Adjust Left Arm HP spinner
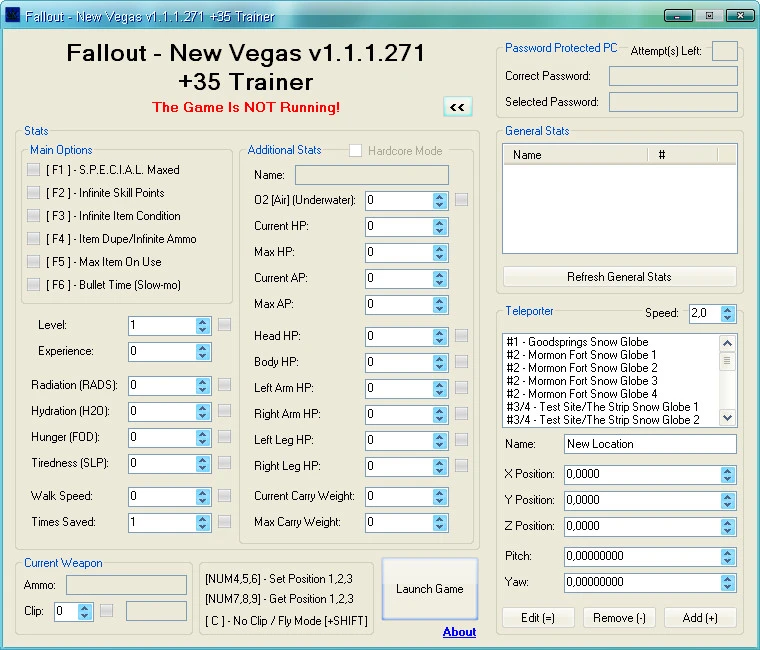Image resolution: width=760 pixels, height=650 pixels. point(440,389)
